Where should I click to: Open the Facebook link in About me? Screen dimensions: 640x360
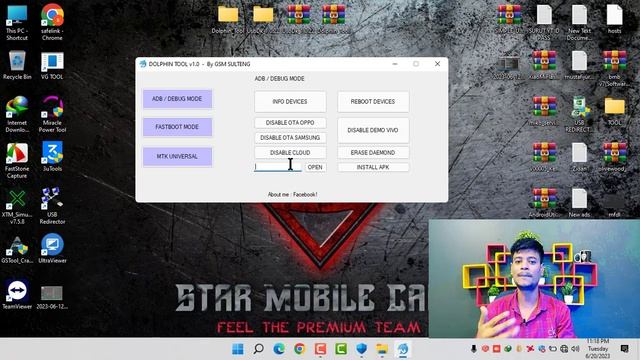coord(305,195)
